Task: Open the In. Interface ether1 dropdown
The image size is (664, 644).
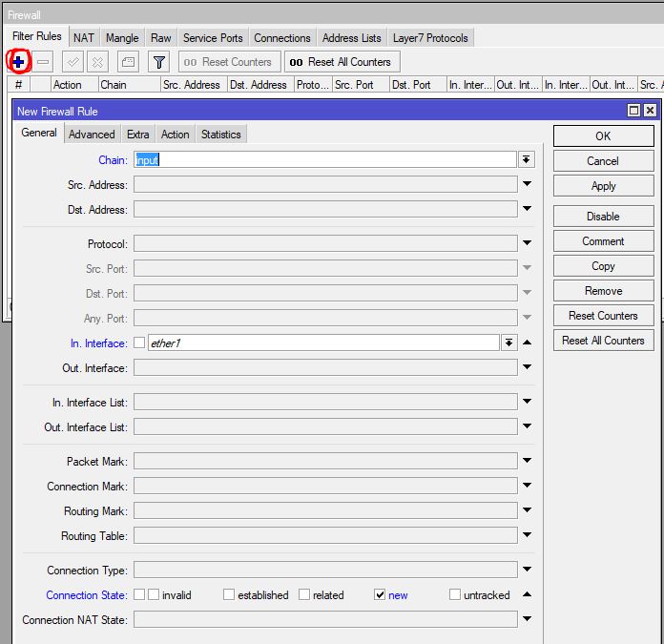Action: [x=509, y=343]
